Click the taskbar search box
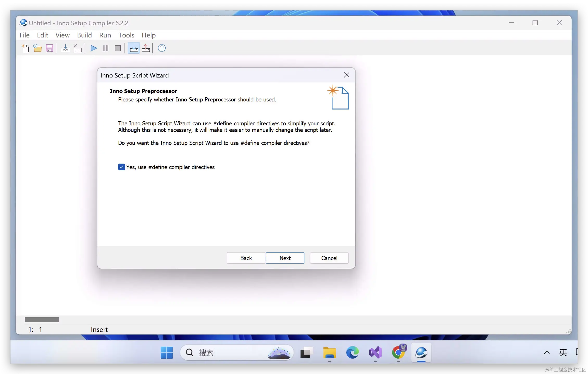Image resolution: width=588 pixels, height=374 pixels. tap(237, 353)
